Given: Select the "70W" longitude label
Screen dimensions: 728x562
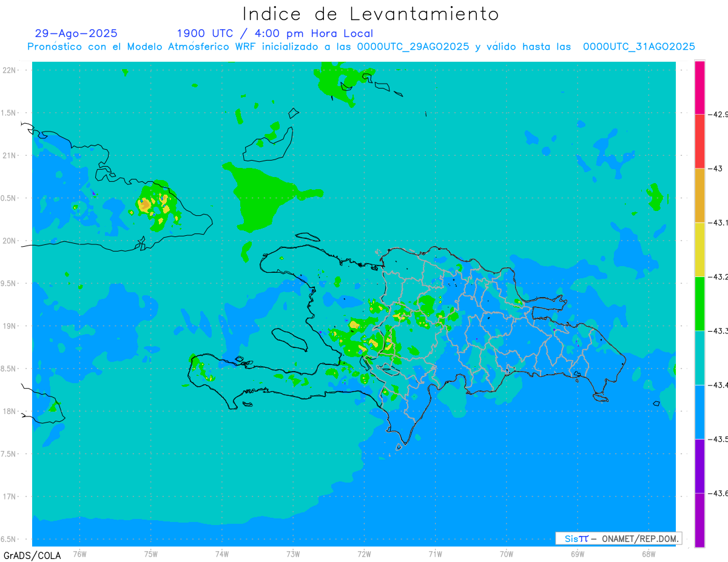Looking at the screenshot, I should pyautogui.click(x=507, y=553).
